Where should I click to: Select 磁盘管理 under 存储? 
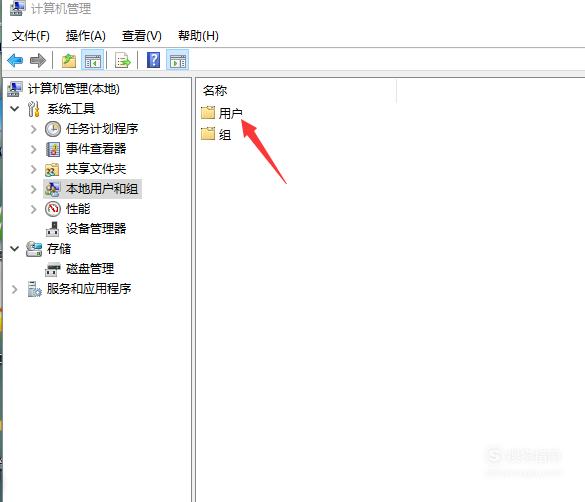click(90, 269)
